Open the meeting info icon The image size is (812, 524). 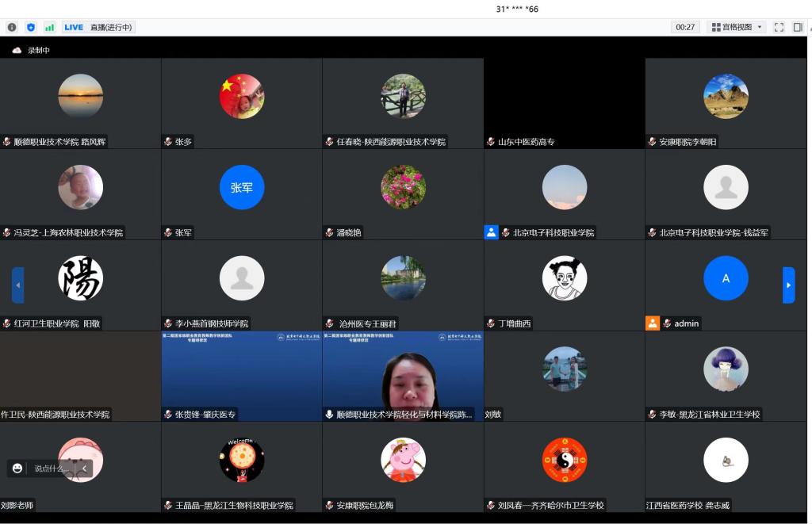(x=12, y=27)
